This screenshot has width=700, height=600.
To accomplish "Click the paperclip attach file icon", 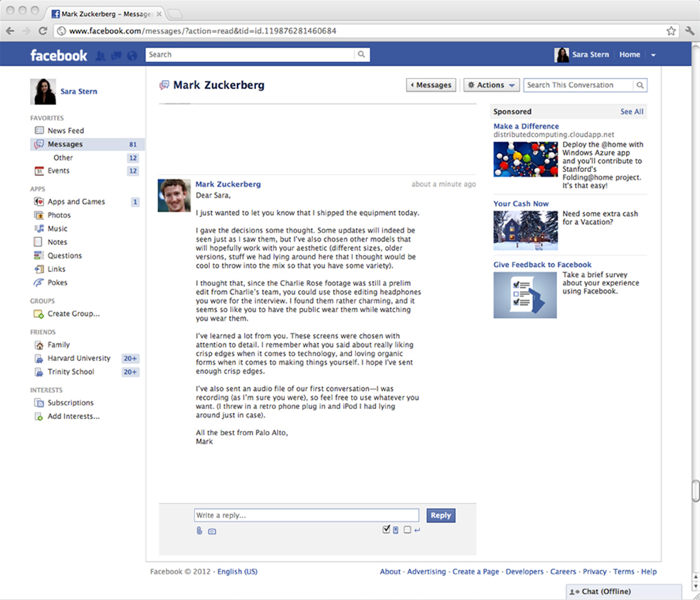I will pyautogui.click(x=199, y=530).
